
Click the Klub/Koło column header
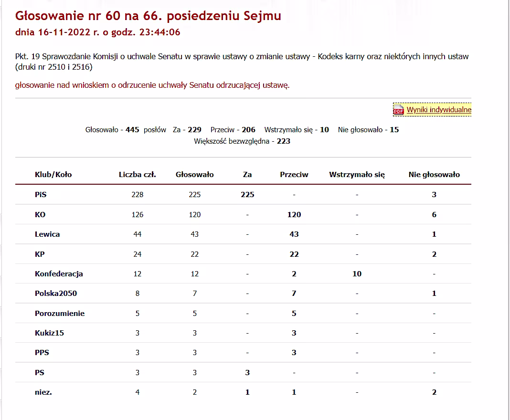(53, 175)
